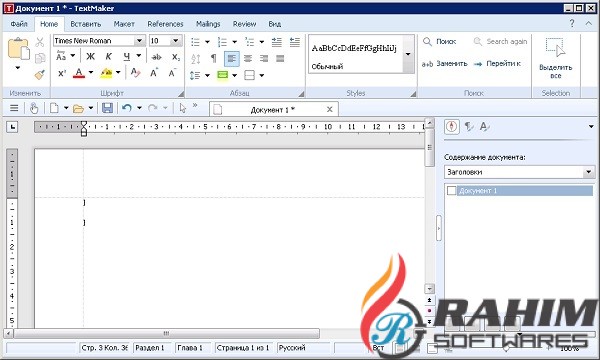This screenshot has height=360, width=600.
Task: Show paragraph marks with pilcrow icon
Action: pos(214,58)
